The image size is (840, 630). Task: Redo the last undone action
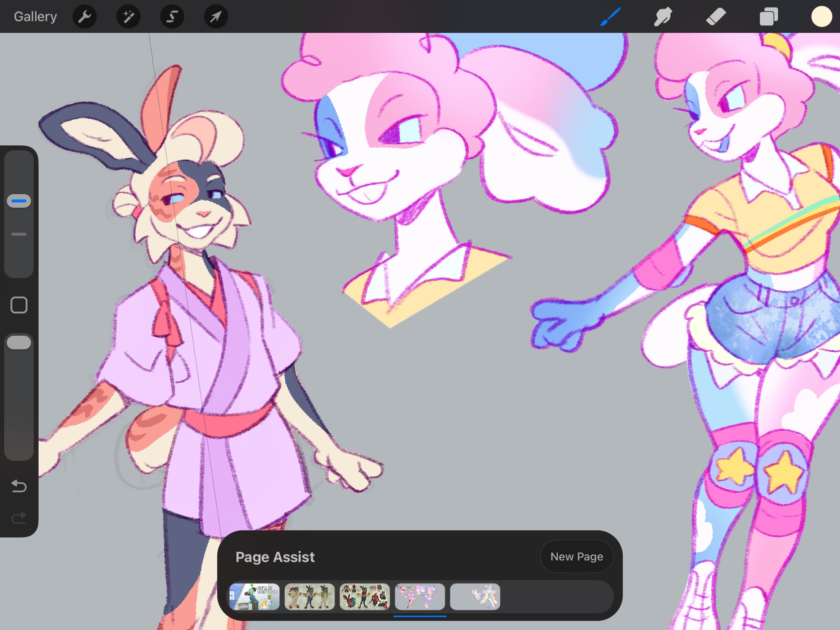pos(19,518)
